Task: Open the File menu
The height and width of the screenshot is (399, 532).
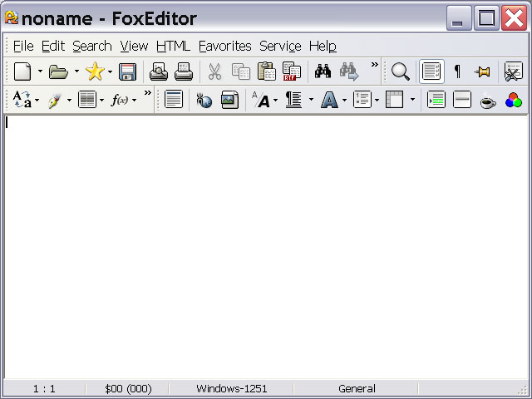Action: (x=23, y=47)
